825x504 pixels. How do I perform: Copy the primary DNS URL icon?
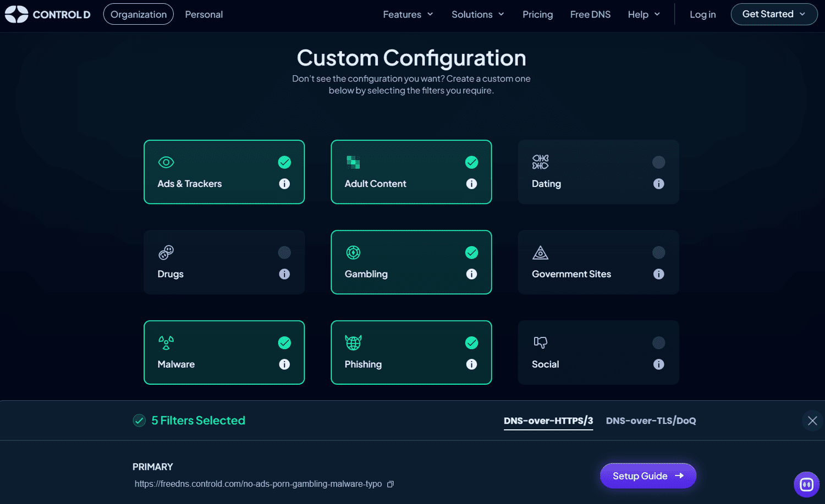[391, 484]
